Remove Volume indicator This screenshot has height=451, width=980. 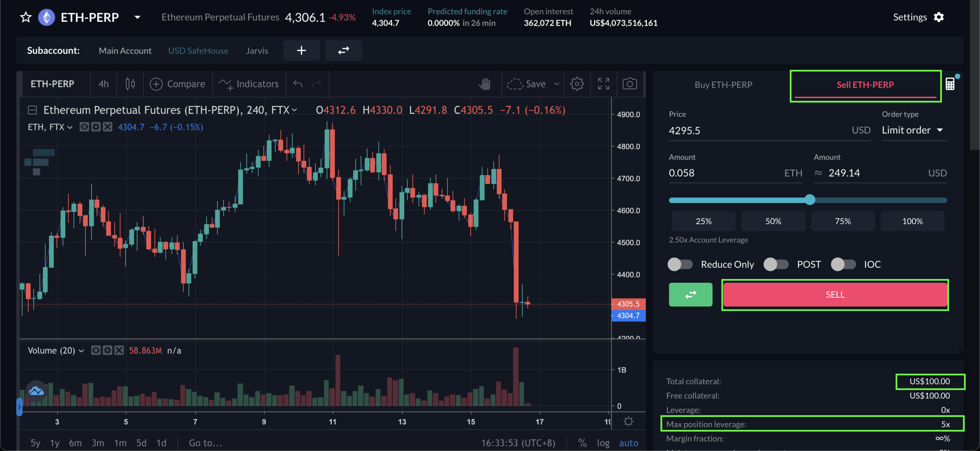coord(119,350)
